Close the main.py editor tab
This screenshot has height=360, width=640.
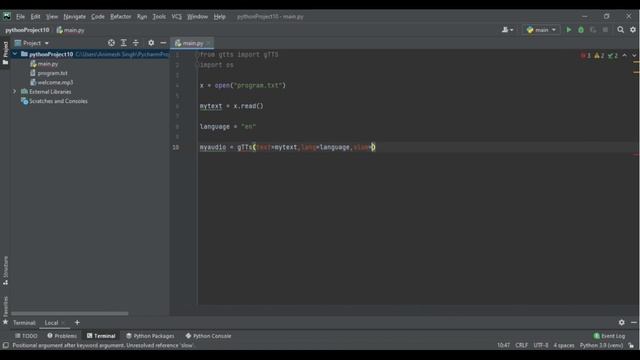pos(209,43)
